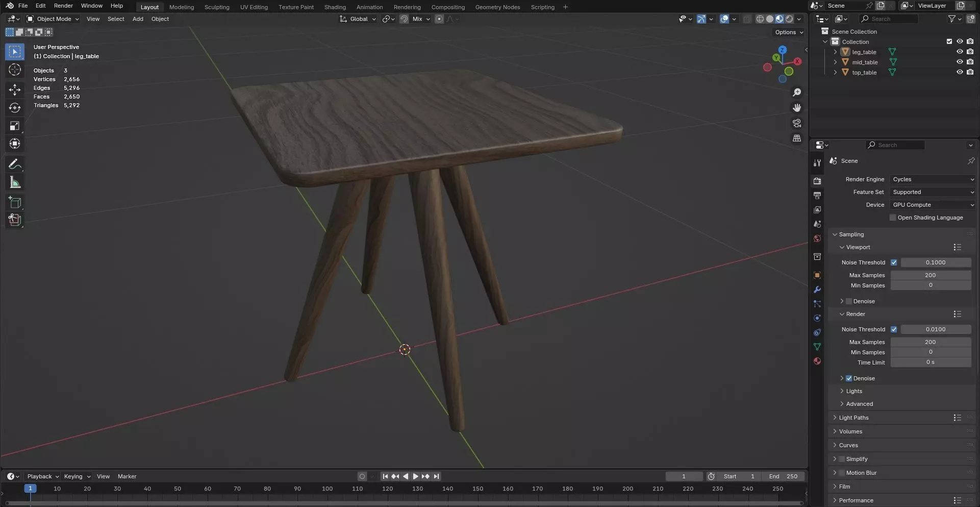Toggle the camera view icon
This screenshot has width=980, height=507.
point(797,123)
